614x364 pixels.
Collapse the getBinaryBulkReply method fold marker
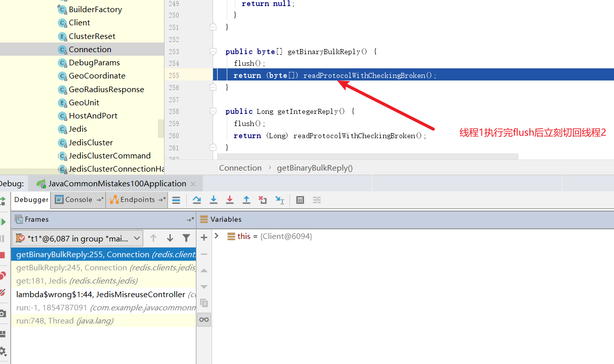click(x=213, y=52)
